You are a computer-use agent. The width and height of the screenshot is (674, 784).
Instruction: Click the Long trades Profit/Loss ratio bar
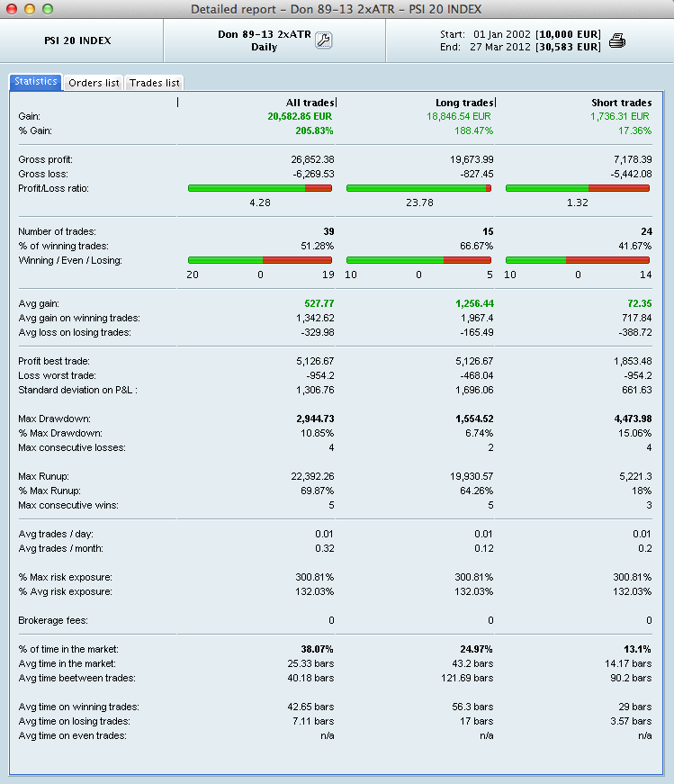coord(419,188)
